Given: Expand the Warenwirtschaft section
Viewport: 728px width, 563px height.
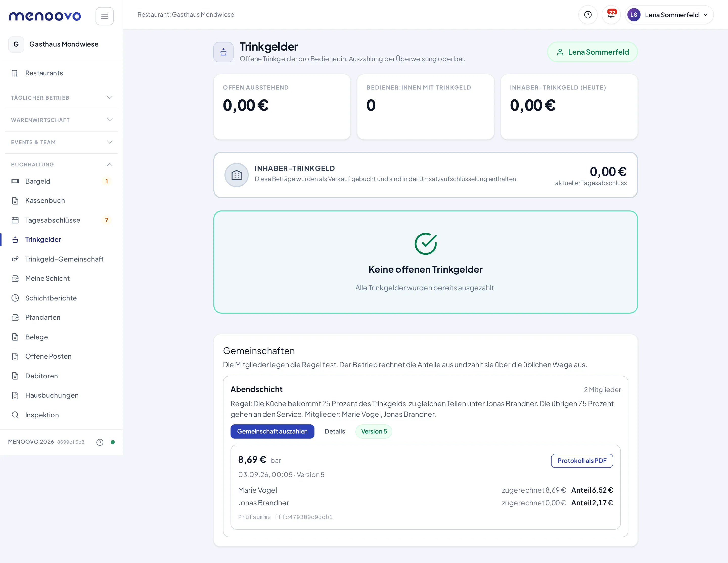Looking at the screenshot, I should [61, 120].
